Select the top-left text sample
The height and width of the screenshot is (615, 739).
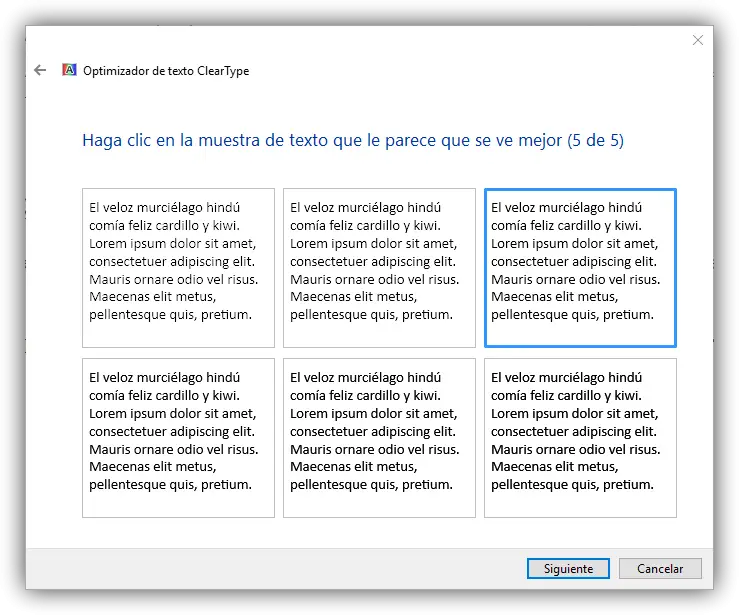point(178,268)
